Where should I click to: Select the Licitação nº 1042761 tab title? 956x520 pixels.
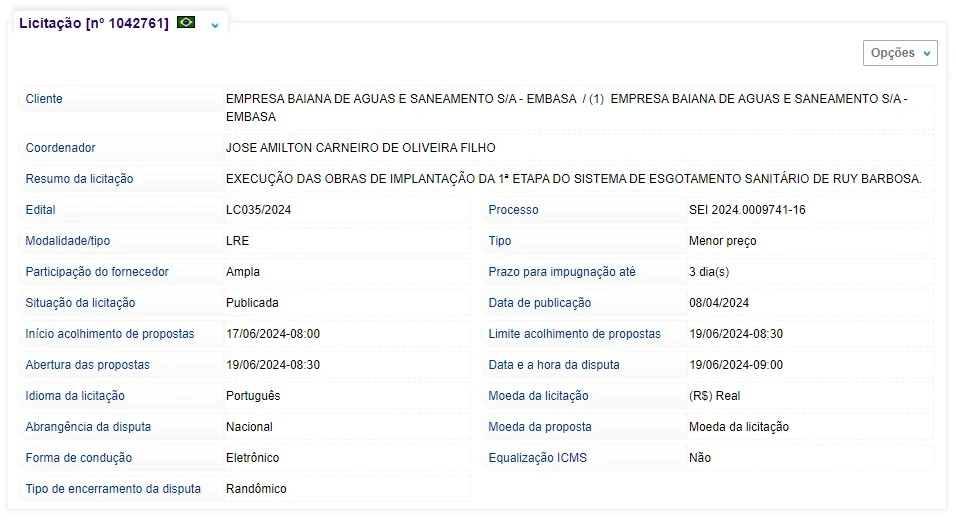point(94,23)
